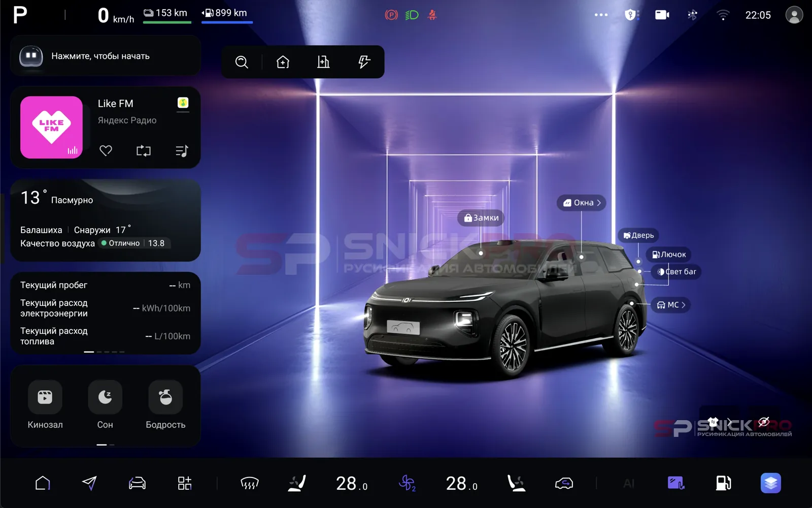Open the apps grid in the dock
The height and width of the screenshot is (508, 812).
[x=185, y=483]
